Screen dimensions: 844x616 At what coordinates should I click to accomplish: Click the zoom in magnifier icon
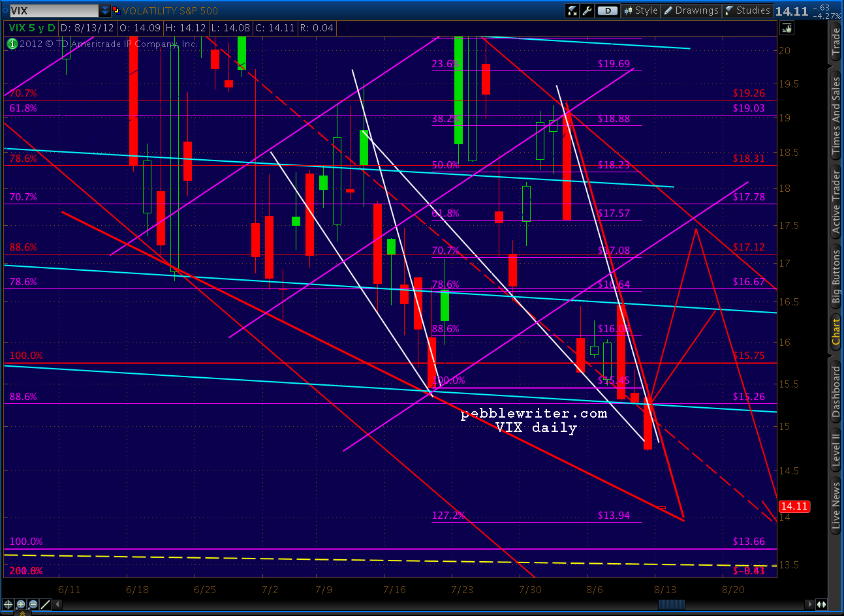coord(20,604)
